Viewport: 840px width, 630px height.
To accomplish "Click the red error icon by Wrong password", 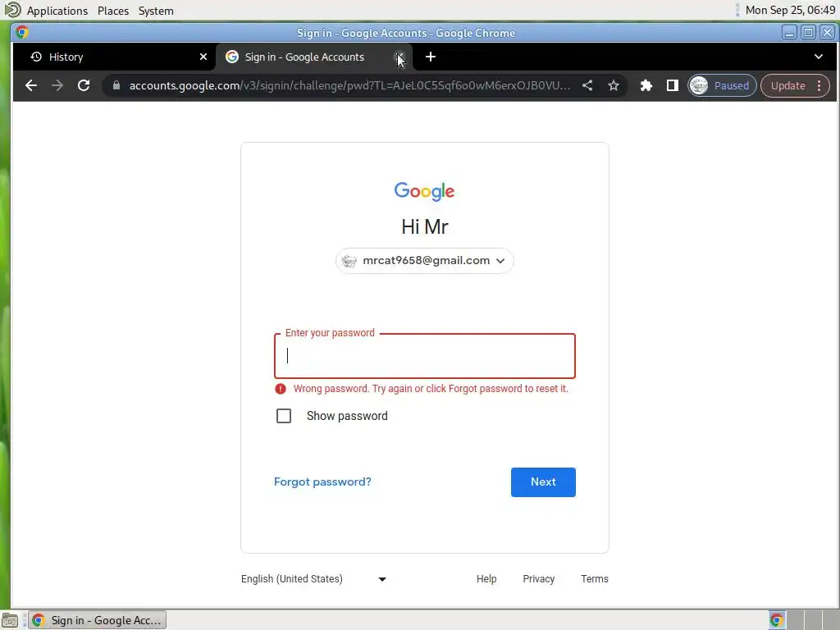I will (x=281, y=389).
